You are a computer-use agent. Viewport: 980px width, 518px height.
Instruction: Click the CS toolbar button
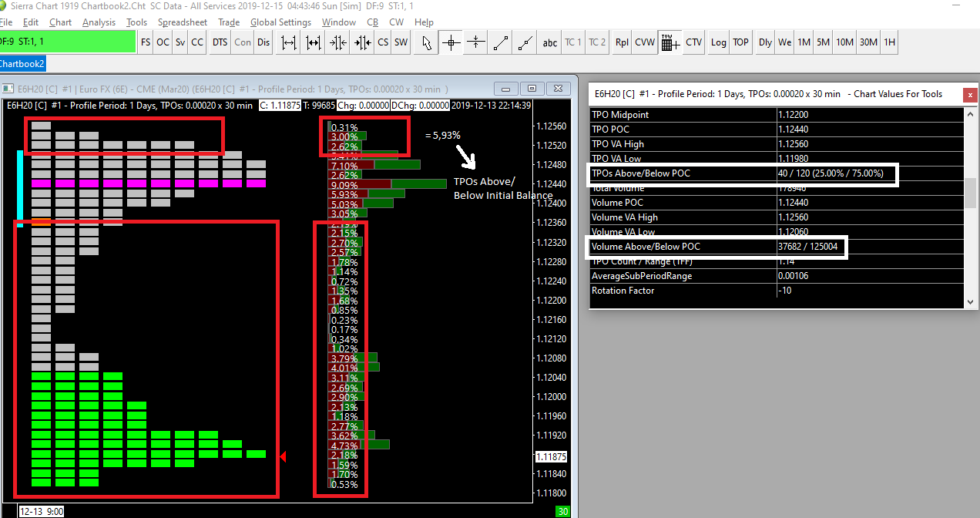pos(383,42)
